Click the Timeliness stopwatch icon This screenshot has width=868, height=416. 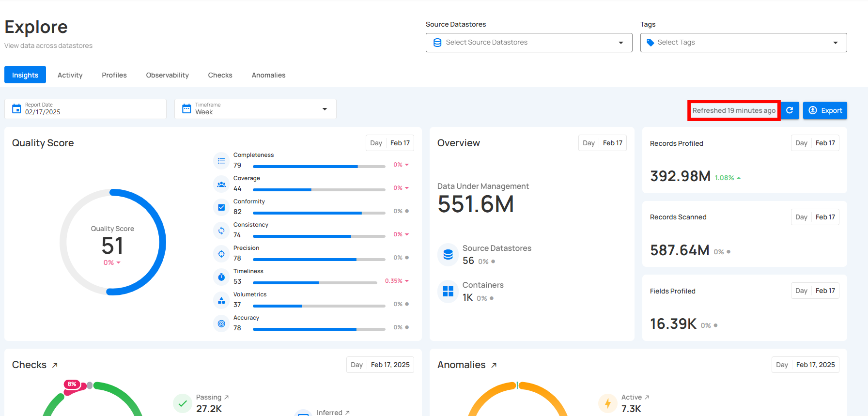(221, 277)
